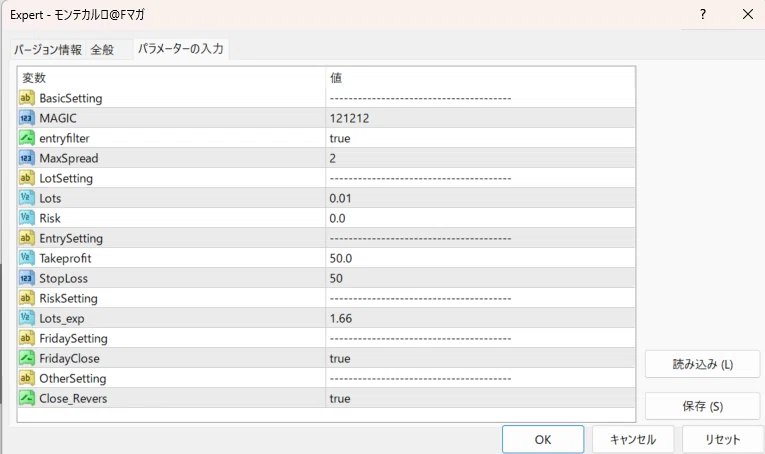The image size is (765, 454).
Task: Open the 全般 tab
Action: [102, 50]
